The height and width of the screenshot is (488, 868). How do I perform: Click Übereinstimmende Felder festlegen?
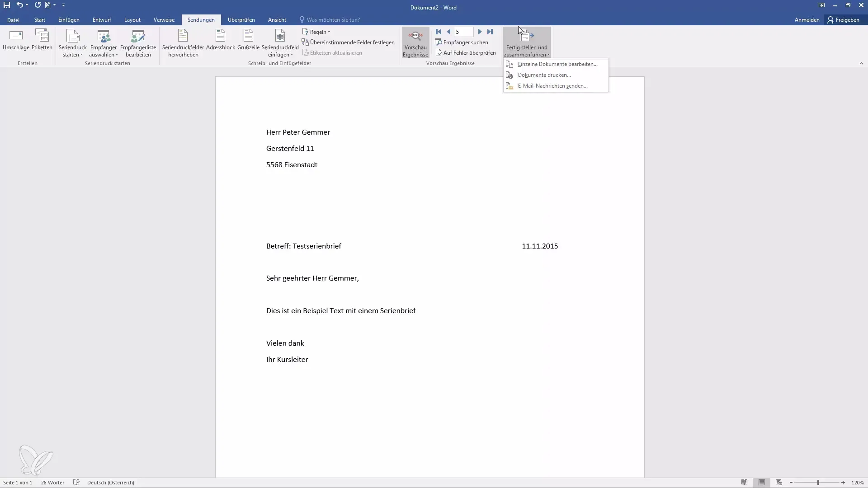pyautogui.click(x=348, y=42)
